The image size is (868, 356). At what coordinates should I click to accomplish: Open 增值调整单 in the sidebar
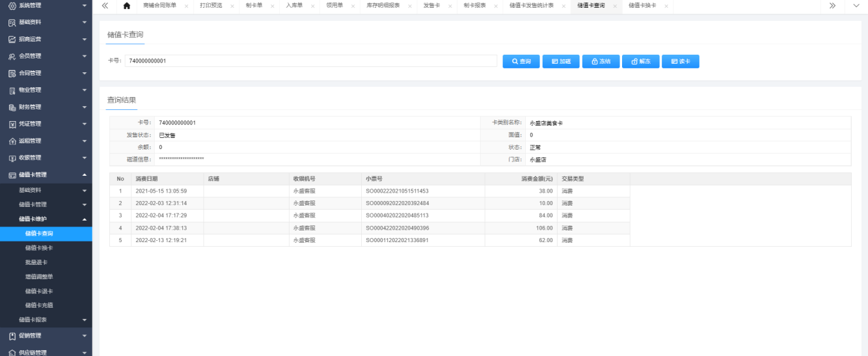[39, 277]
